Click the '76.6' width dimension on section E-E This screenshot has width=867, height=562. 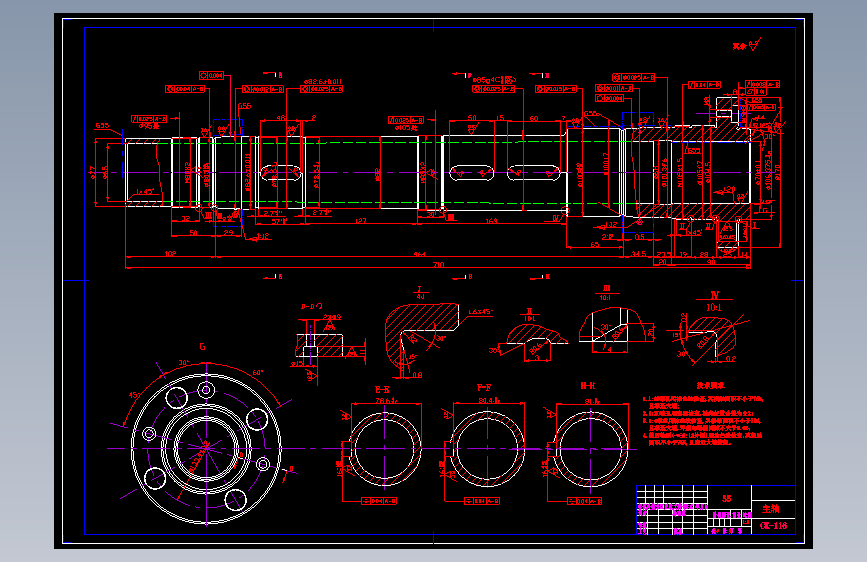[x=385, y=400]
